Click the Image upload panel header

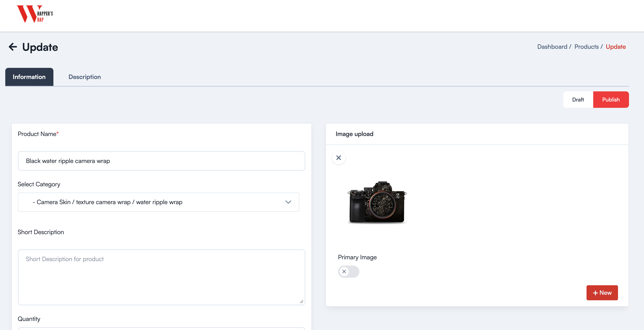point(354,134)
